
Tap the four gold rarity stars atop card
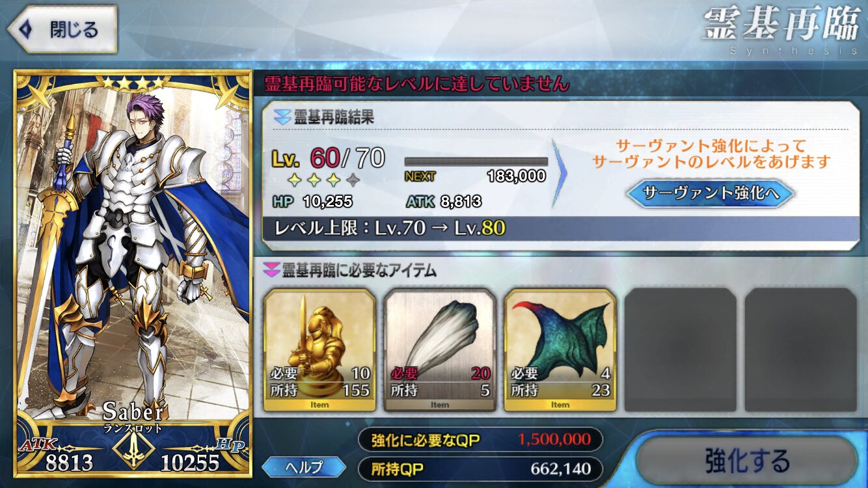pyautogui.click(x=133, y=83)
